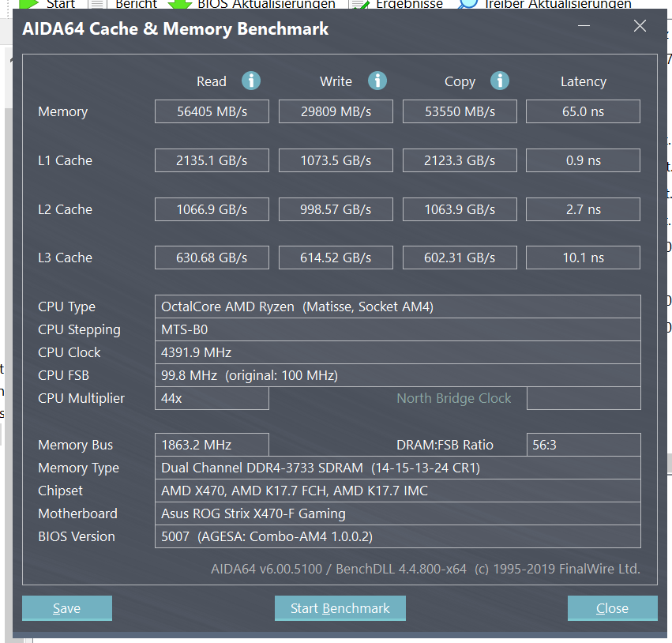
Task: Close the benchmark dialog via Close button
Action: click(613, 608)
